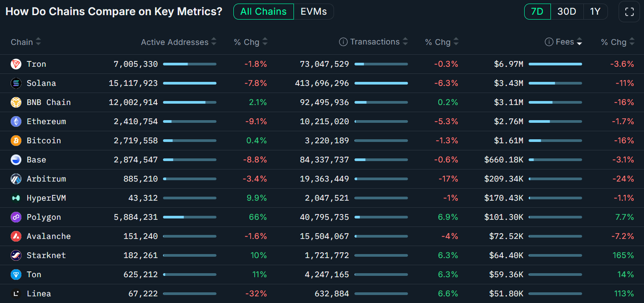This screenshot has width=644, height=303.
Task: Click HyperEVM's $170.43K fees value
Action: (x=504, y=198)
